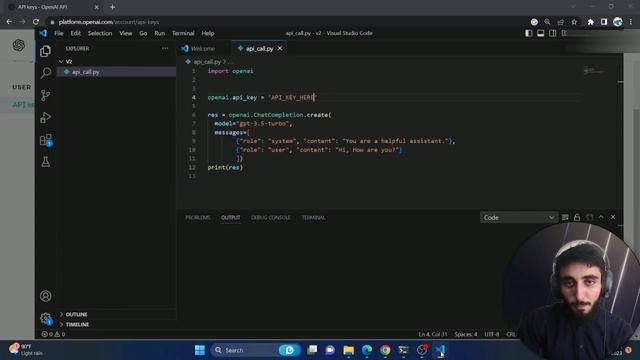Image resolution: width=640 pixels, height=360 pixels.
Task: Toggle bottom panel layout icon
Action: (540, 33)
